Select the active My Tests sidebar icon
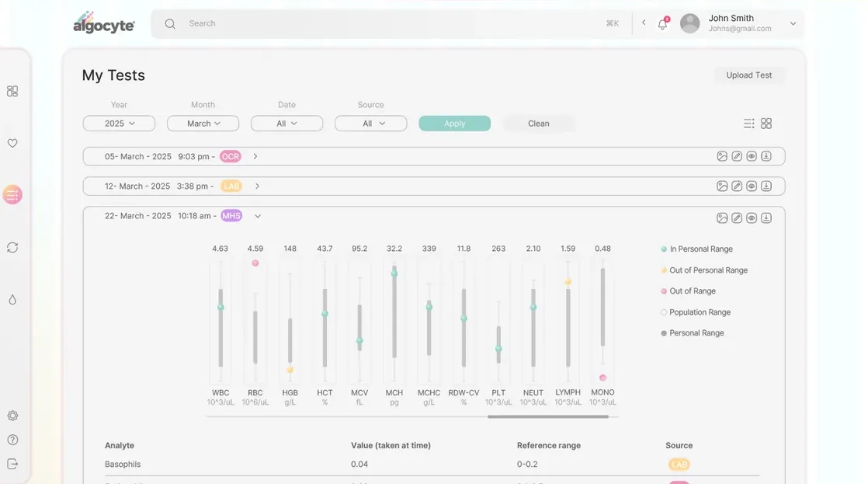This screenshot has height=484, width=868. (12, 195)
